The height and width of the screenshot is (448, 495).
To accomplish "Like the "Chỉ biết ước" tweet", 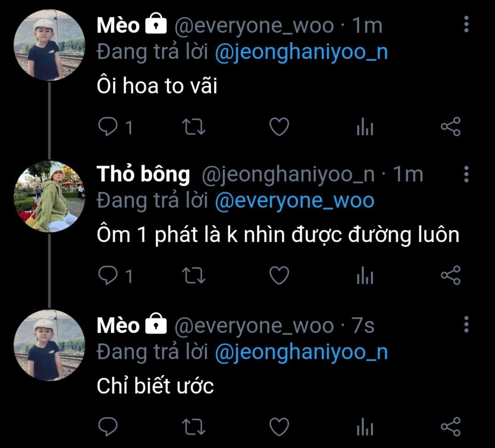I will 278,426.
